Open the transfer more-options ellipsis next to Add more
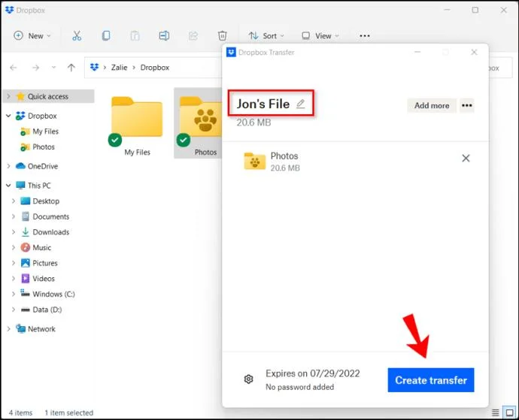This screenshot has width=519, height=420. (x=466, y=105)
